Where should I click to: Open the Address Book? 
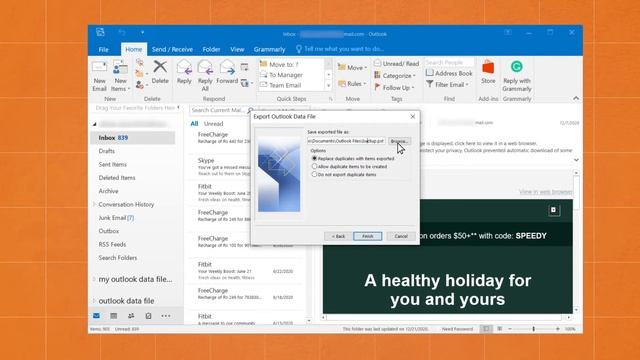click(x=449, y=73)
